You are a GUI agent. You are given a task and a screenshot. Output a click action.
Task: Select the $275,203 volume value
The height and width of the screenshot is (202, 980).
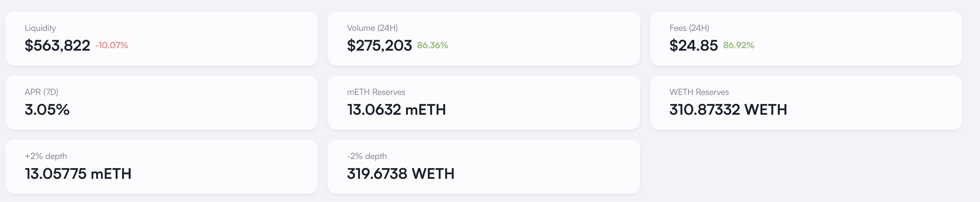379,46
